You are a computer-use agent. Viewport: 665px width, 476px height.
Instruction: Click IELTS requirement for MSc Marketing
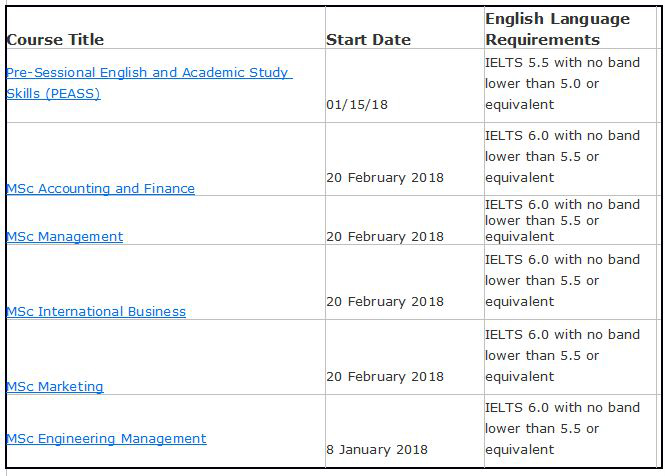pyautogui.click(x=562, y=356)
